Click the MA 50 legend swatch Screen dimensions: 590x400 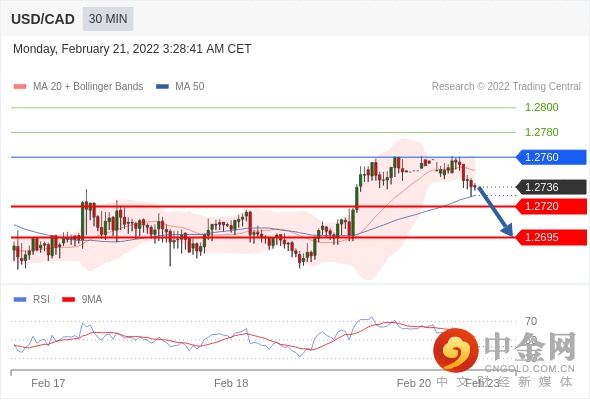pyautogui.click(x=162, y=87)
